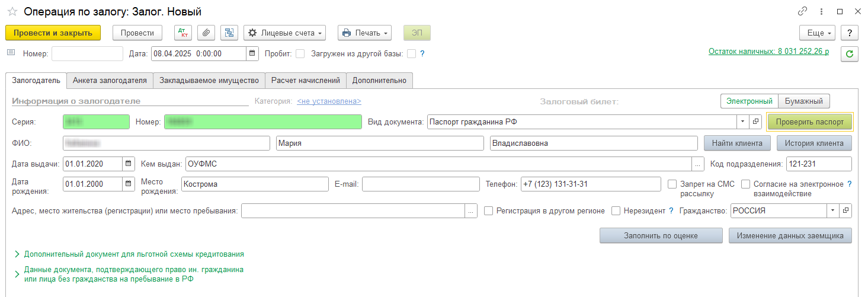The width and height of the screenshot is (868, 297).
Task: Click patronymic field Владиславовна
Action: 594,143
